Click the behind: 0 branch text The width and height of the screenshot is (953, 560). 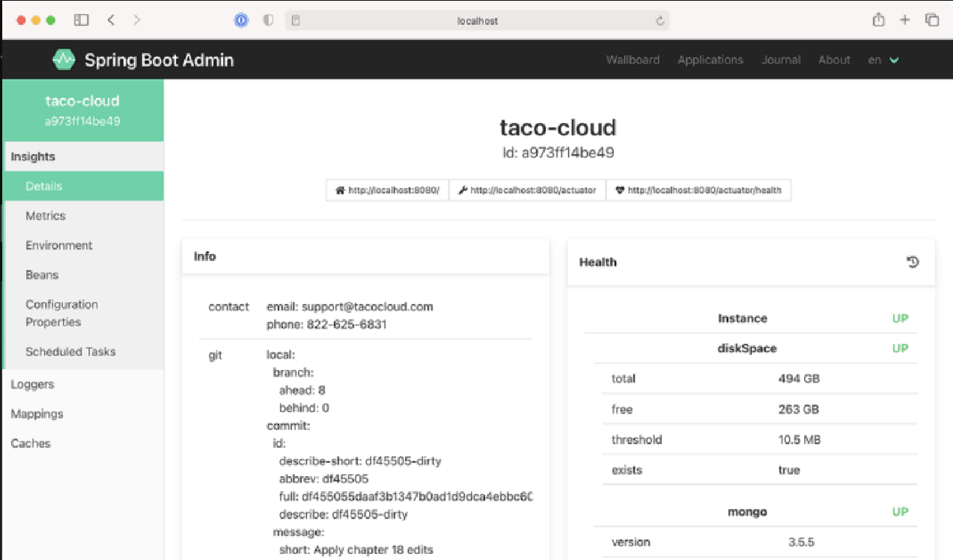point(304,408)
